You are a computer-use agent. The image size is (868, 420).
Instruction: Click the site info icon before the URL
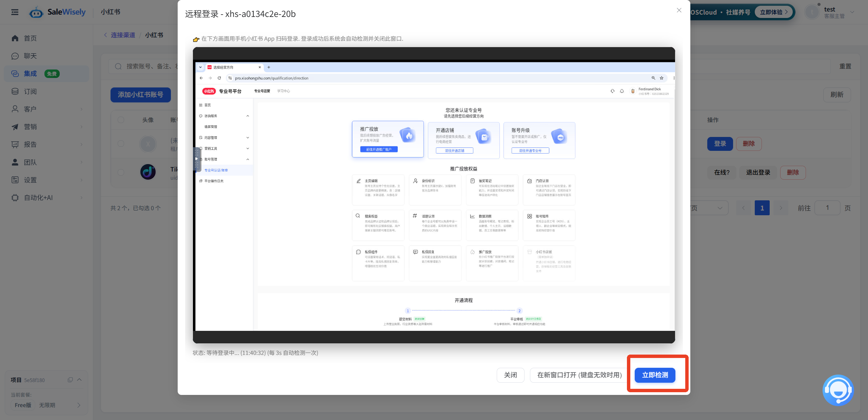click(x=230, y=78)
